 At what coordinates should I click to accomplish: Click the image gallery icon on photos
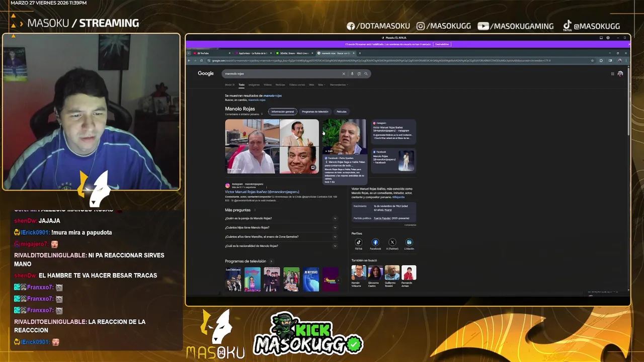312,168
